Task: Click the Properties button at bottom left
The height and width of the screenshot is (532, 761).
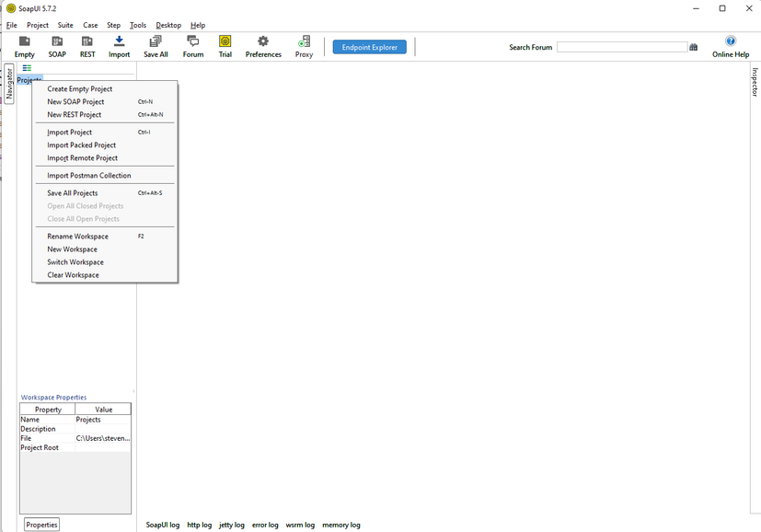Action: (x=41, y=525)
